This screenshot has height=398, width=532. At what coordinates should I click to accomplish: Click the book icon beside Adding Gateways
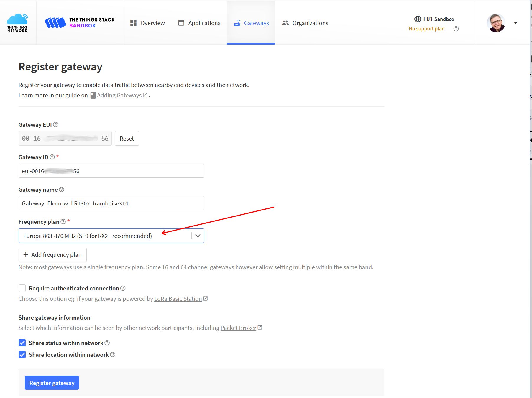[x=93, y=95]
